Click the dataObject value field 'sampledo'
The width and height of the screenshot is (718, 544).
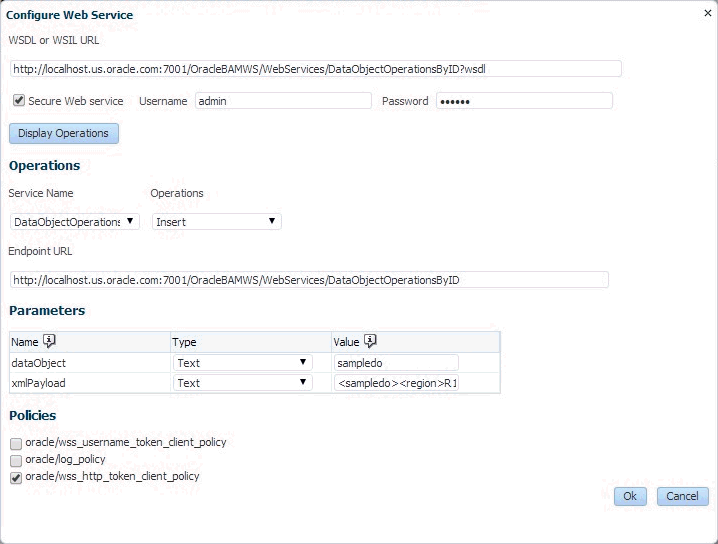pyautogui.click(x=396, y=363)
